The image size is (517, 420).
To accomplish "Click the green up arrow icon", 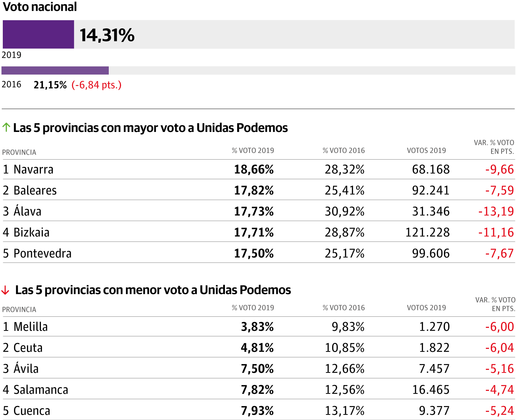I will point(6,127).
